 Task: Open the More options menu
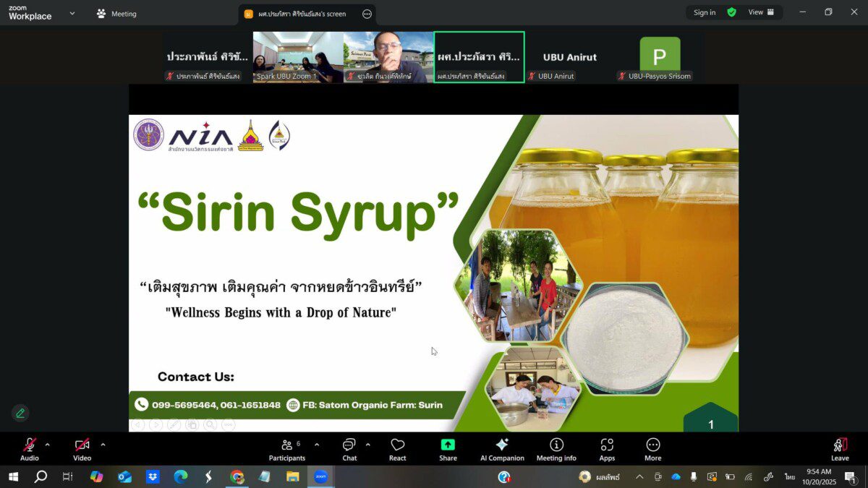653,449
